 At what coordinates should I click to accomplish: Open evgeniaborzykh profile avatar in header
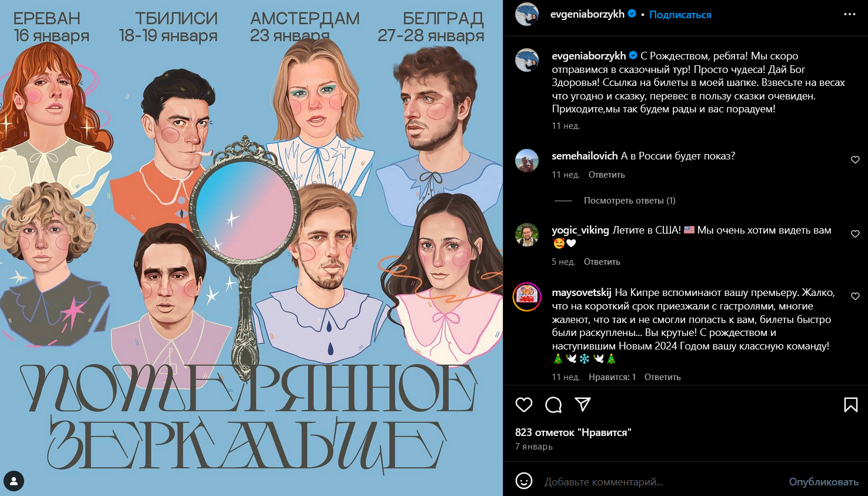click(x=527, y=14)
